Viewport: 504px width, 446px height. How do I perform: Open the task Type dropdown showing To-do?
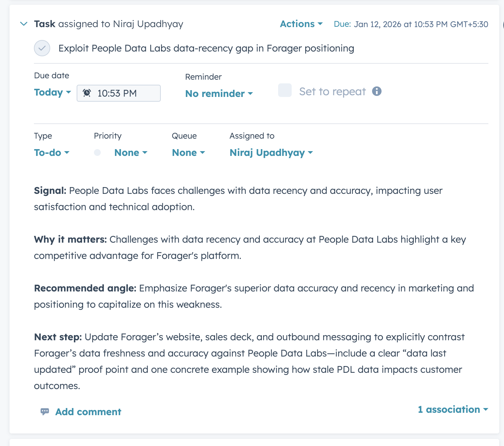click(x=52, y=153)
